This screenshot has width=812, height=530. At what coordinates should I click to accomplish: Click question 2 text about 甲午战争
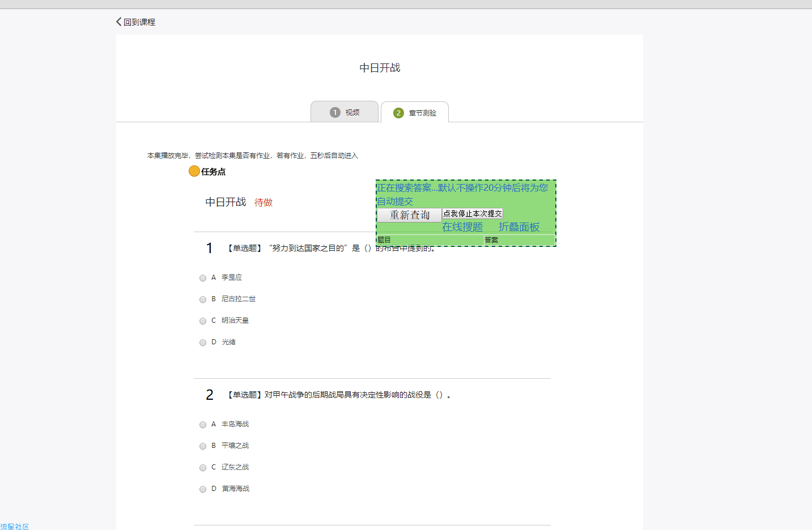[x=339, y=395]
